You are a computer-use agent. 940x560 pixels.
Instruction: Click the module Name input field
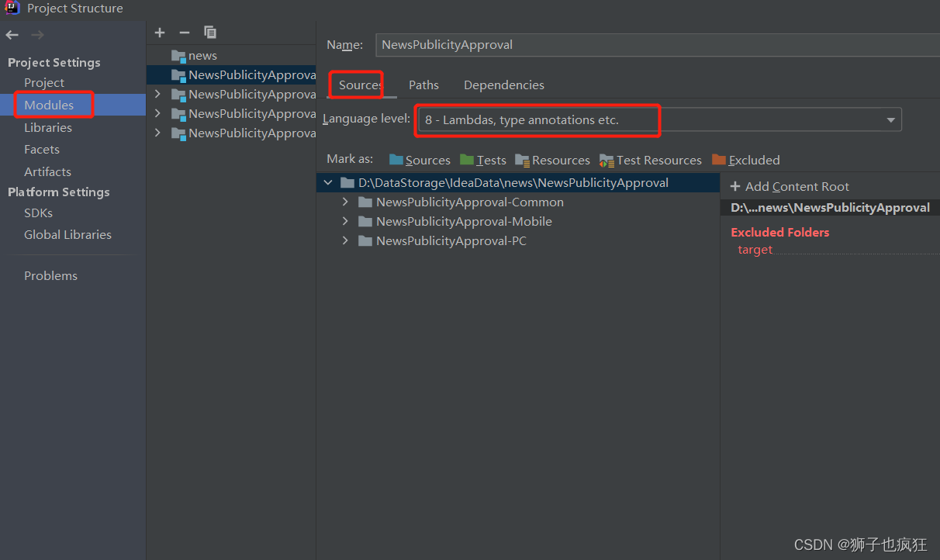pos(658,45)
